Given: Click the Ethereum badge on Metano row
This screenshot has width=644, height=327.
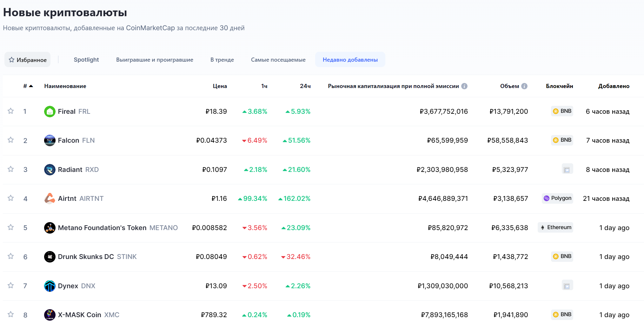Looking at the screenshot, I should pyautogui.click(x=555, y=227).
